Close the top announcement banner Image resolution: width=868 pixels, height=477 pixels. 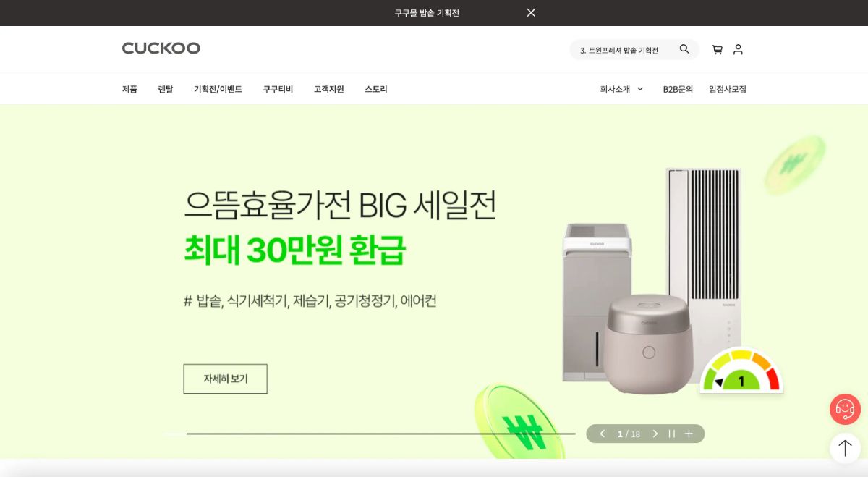point(531,13)
